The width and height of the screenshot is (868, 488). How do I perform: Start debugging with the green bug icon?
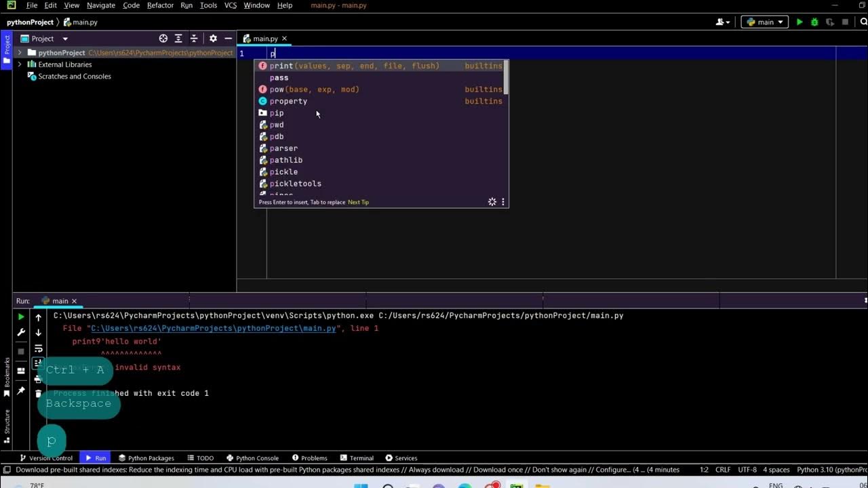coord(814,22)
